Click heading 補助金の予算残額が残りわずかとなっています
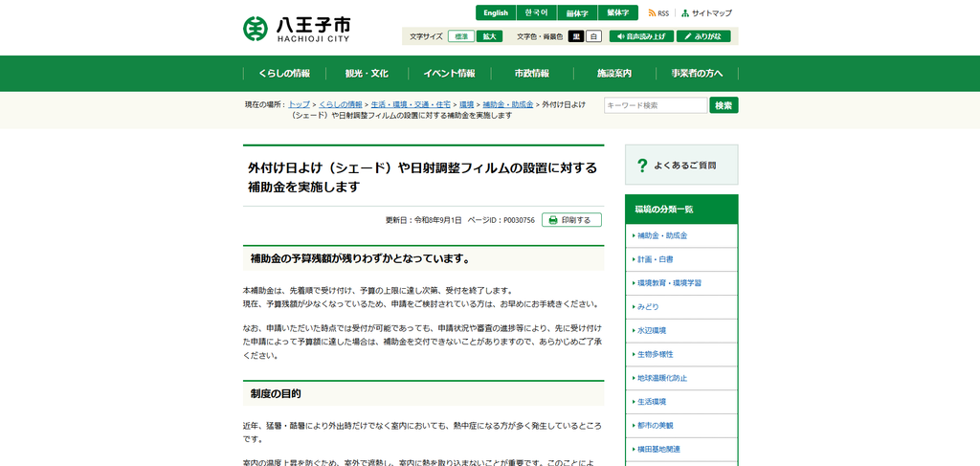 point(423,258)
